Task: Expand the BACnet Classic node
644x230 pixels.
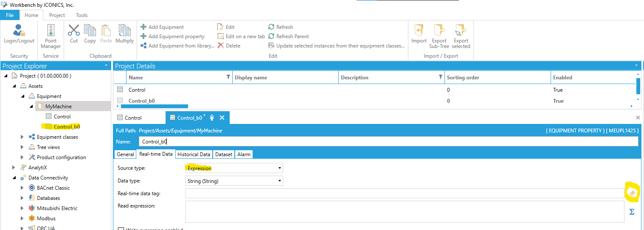Action: coord(22,188)
